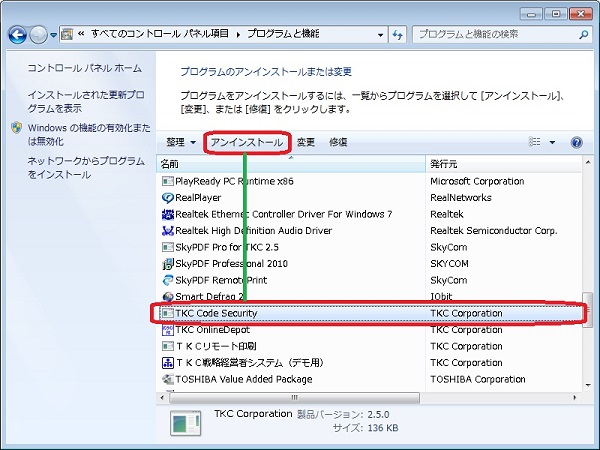Click ＴＫＣ戦略経営者システム program icon

coord(167,363)
